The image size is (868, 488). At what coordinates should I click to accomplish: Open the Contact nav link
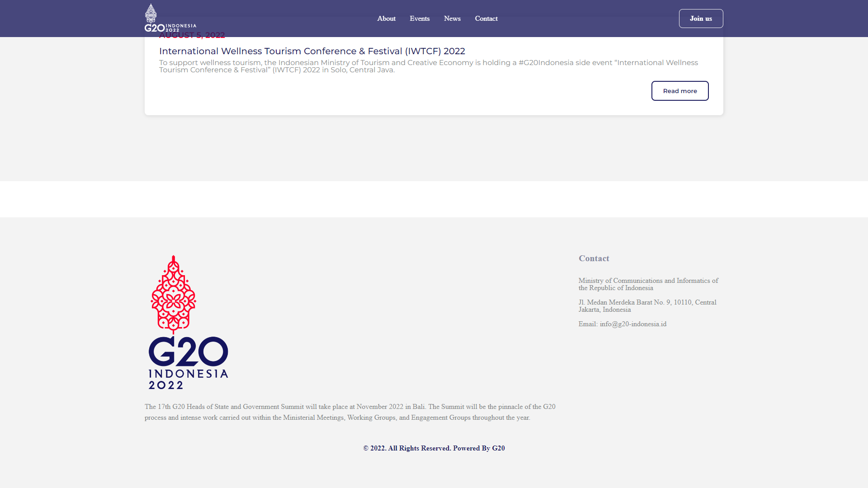pyautogui.click(x=486, y=19)
